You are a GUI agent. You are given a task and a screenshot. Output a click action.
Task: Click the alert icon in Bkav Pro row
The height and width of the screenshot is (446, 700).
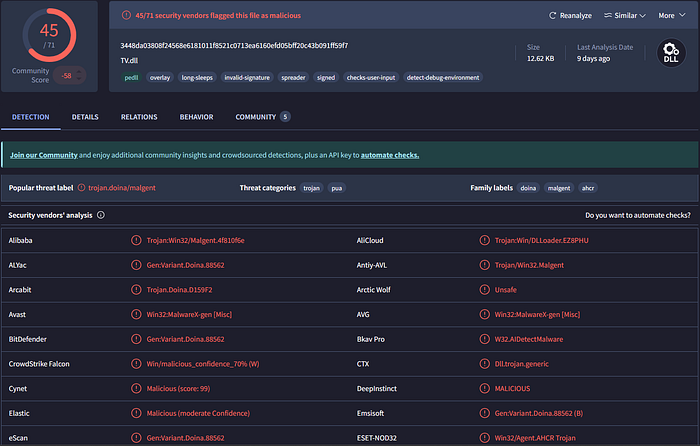point(484,339)
